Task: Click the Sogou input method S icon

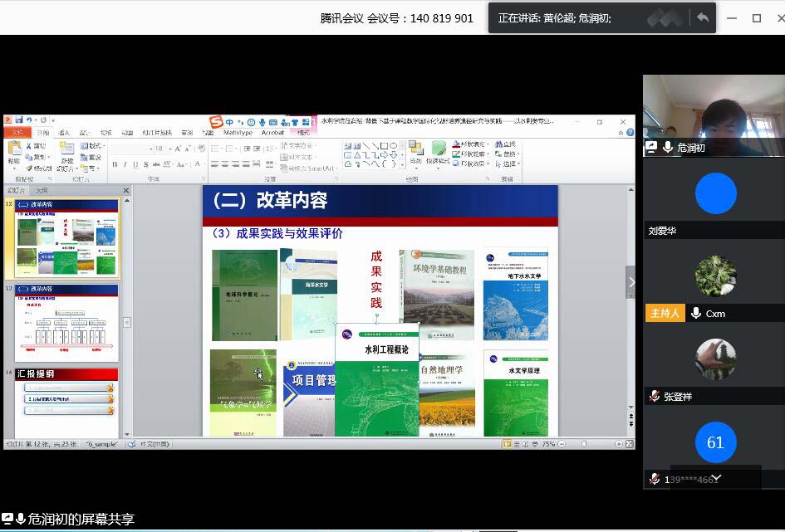Action: [215, 122]
